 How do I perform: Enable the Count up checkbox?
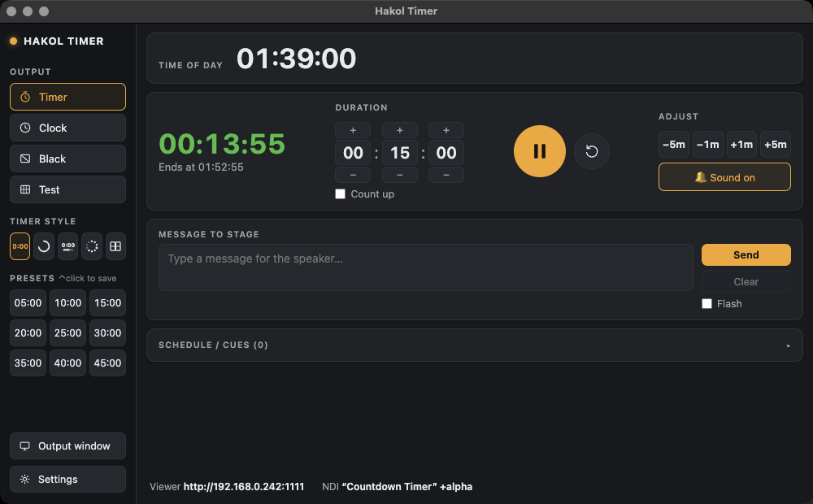coord(340,194)
